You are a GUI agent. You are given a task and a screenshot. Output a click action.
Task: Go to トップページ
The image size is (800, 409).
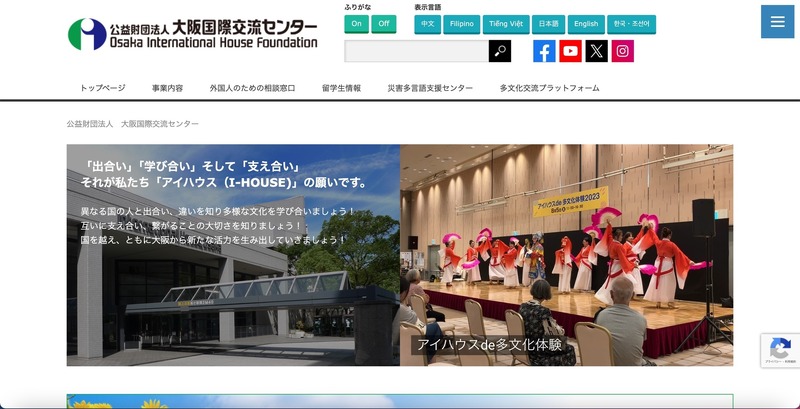(103, 88)
